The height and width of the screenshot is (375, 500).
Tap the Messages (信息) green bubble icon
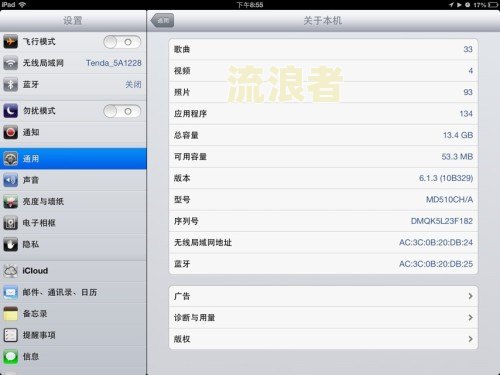point(10,357)
